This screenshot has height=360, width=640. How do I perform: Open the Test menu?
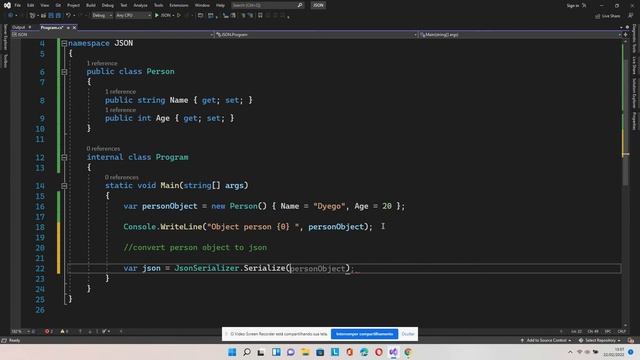click(124, 5)
